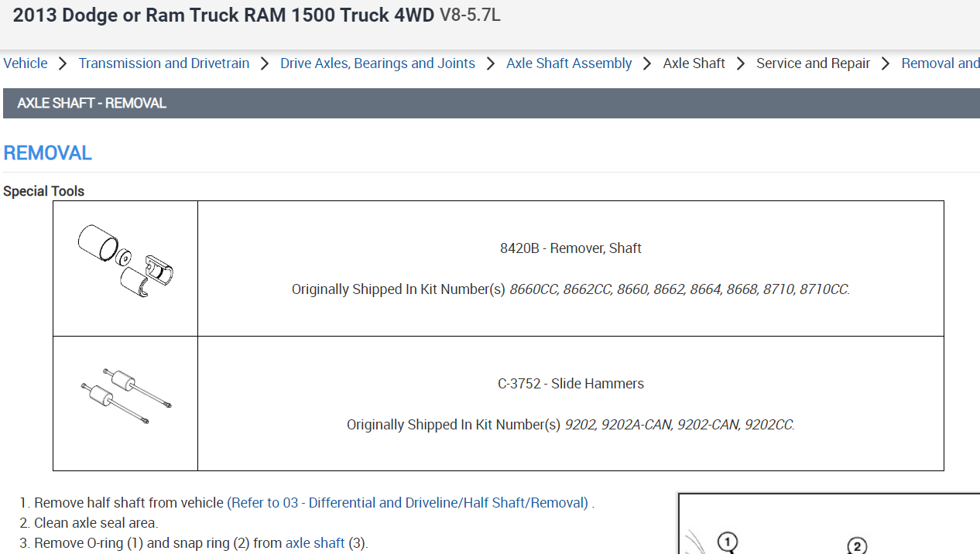Image resolution: width=980 pixels, height=554 pixels.
Task: Click the vehicle title 2013 Dodge Ram 1500
Action: (224, 15)
